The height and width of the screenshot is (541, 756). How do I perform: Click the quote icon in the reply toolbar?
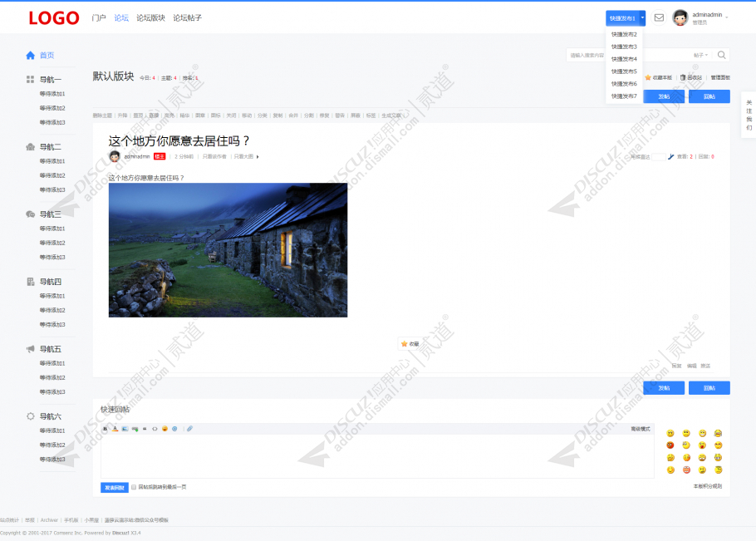pos(145,429)
